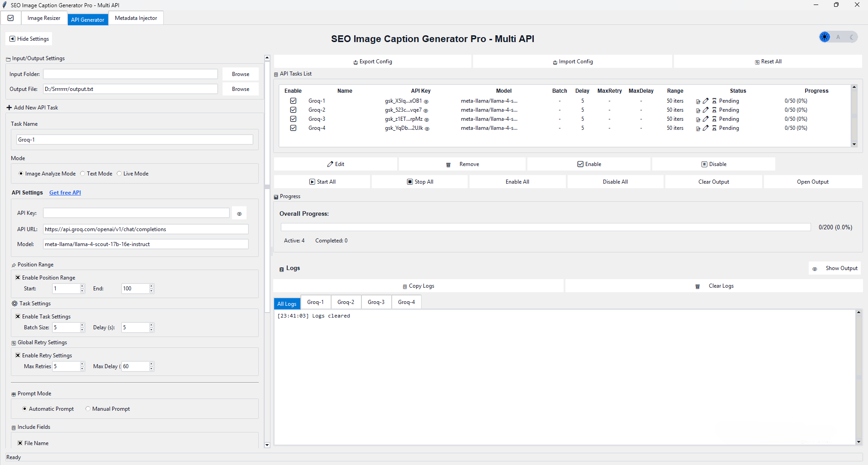Viewport: 868px width, 465px height.
Task: Click the Get free API link
Action: tap(65, 192)
